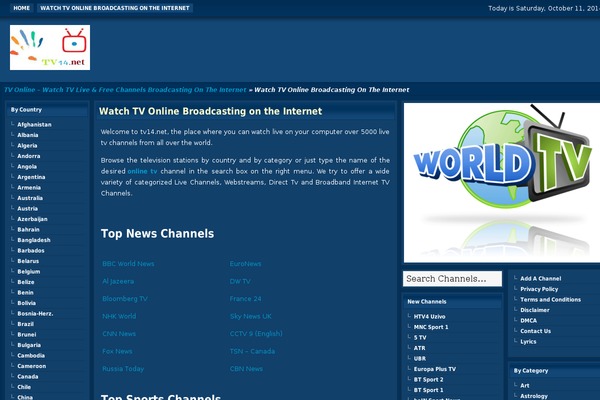Image resolution: width=600 pixels, height=400 pixels.
Task: Open TSN - Canada channel
Action: point(252,351)
